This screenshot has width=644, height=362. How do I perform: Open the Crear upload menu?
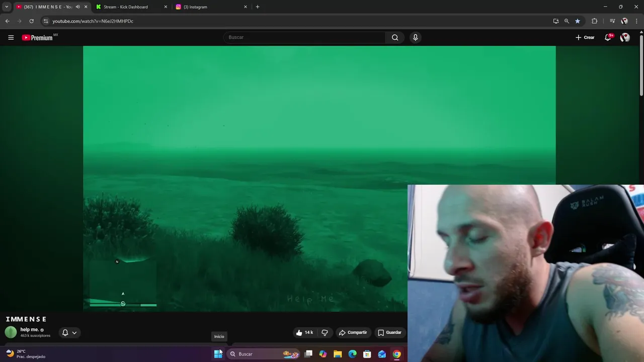(x=585, y=37)
